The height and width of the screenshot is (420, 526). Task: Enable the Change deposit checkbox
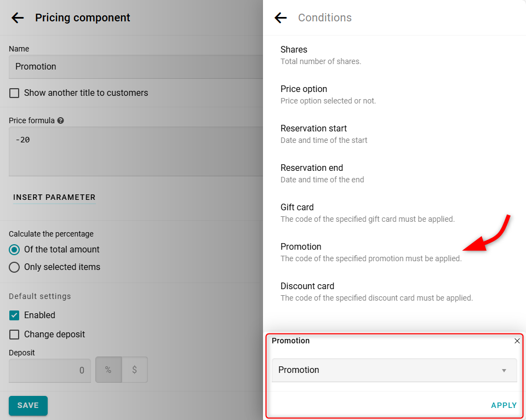coord(14,335)
